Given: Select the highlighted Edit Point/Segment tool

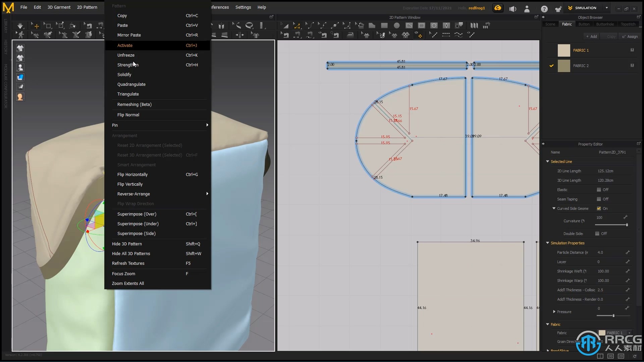Looking at the screenshot, I should (297, 25).
